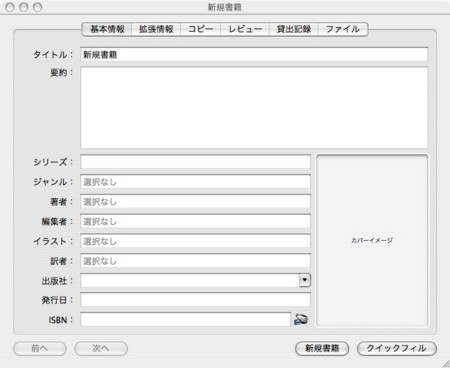The width and height of the screenshot is (450, 368).
Task: Open the コピー tab
Action: [200, 29]
